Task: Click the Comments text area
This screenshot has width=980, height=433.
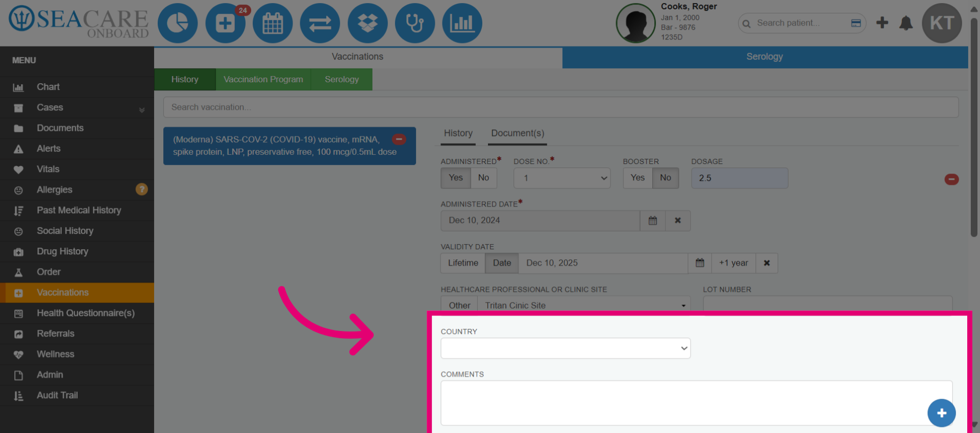Action: (696, 403)
